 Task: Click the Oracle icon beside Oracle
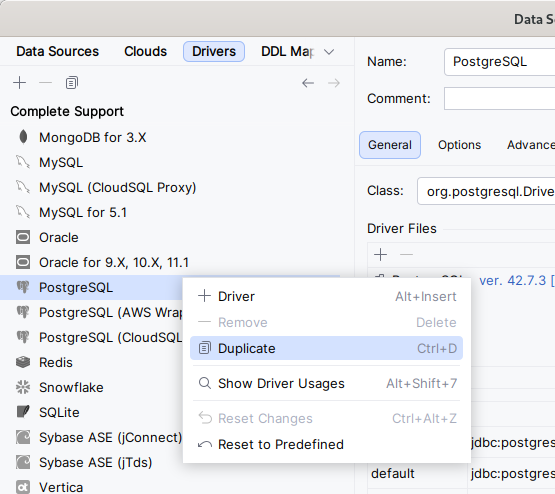pos(23,237)
